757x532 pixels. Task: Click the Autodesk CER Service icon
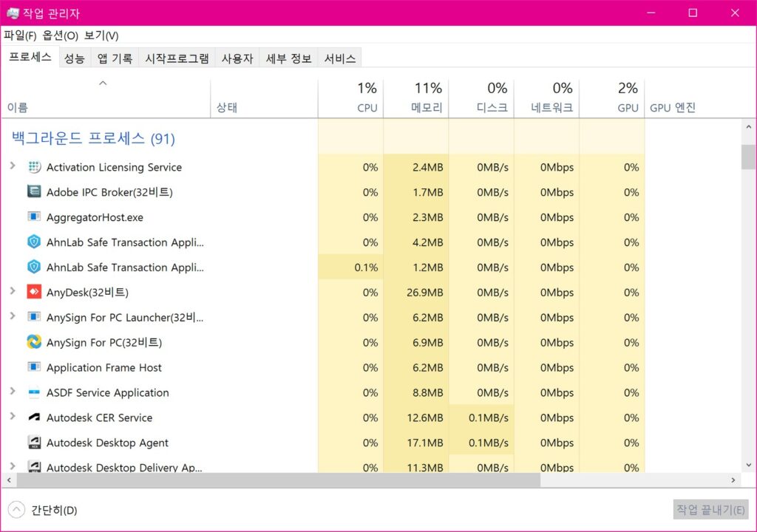[34, 417]
